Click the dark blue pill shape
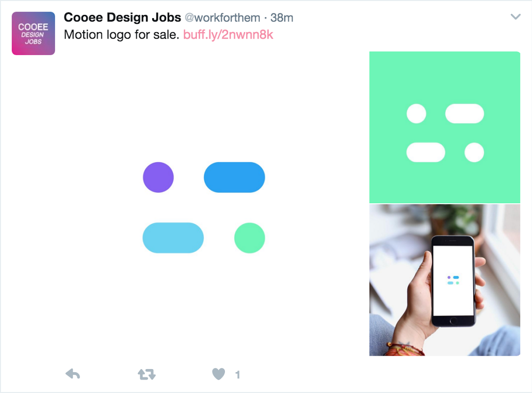The width and height of the screenshot is (532, 393). 234,177
